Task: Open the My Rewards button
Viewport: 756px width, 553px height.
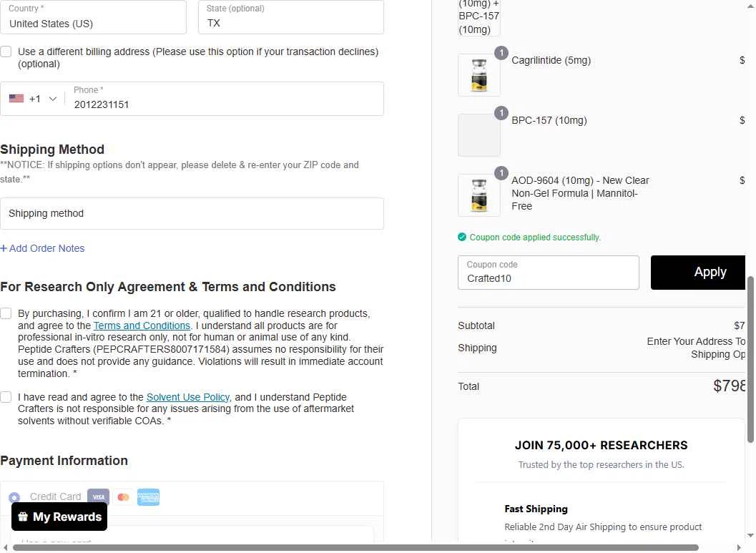Action: coord(59,517)
